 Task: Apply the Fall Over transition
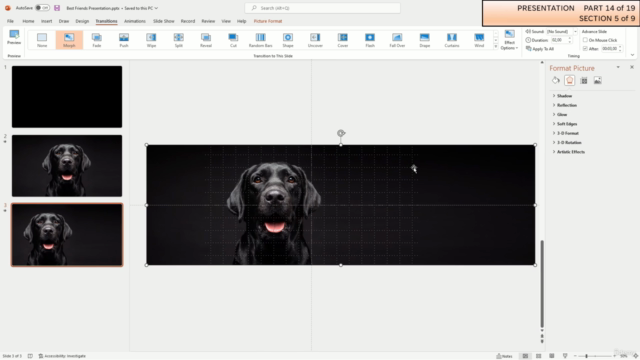[397, 40]
